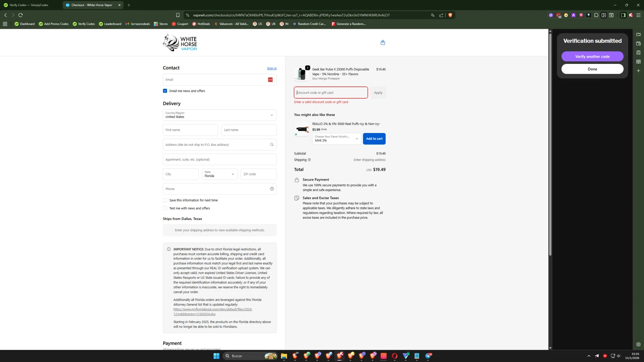Show hidden system tray icons
Screen dimensions: 644x362
pyautogui.click(x=589, y=356)
